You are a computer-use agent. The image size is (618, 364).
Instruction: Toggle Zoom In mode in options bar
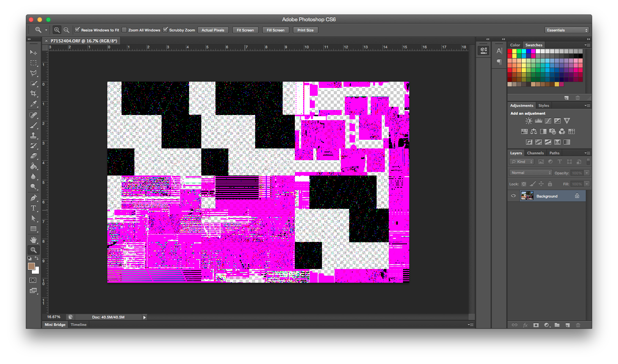pos(57,30)
